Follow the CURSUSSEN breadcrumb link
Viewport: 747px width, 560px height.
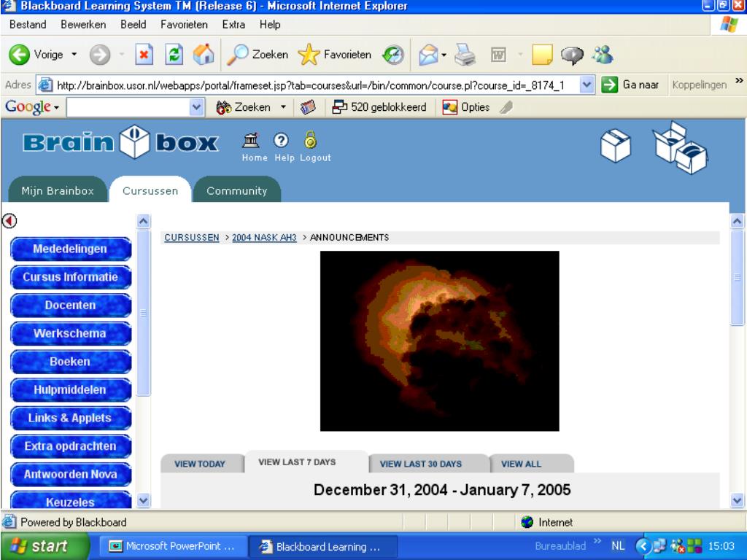(192, 237)
